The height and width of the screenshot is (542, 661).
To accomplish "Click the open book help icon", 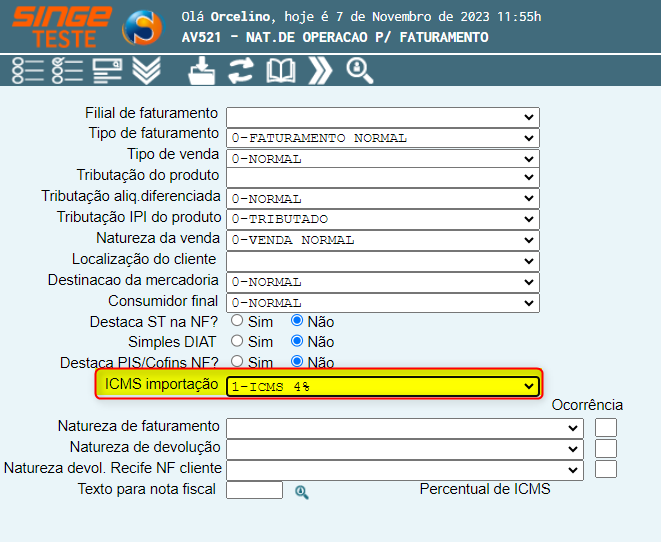I will (x=281, y=71).
